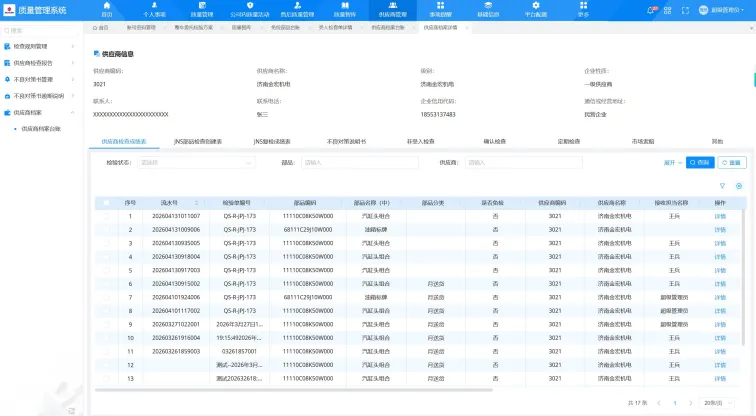Click the 重置 reset button

(x=731, y=162)
